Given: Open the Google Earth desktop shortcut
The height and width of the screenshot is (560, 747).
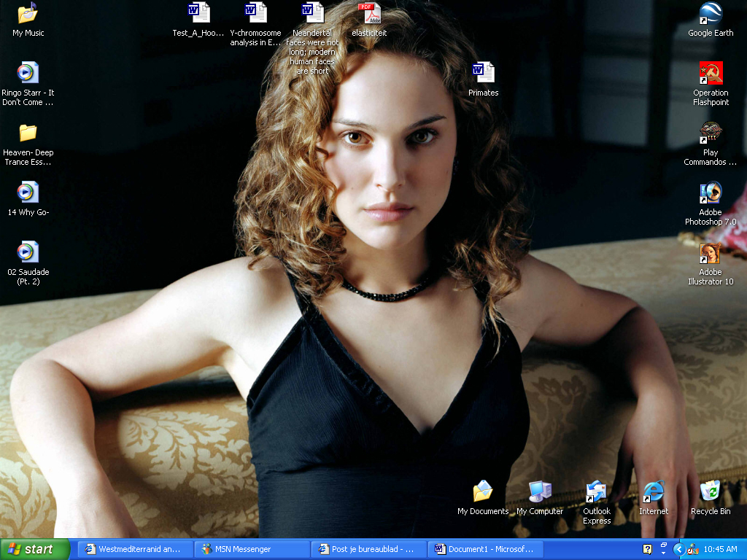Looking at the screenshot, I should tap(711, 14).
